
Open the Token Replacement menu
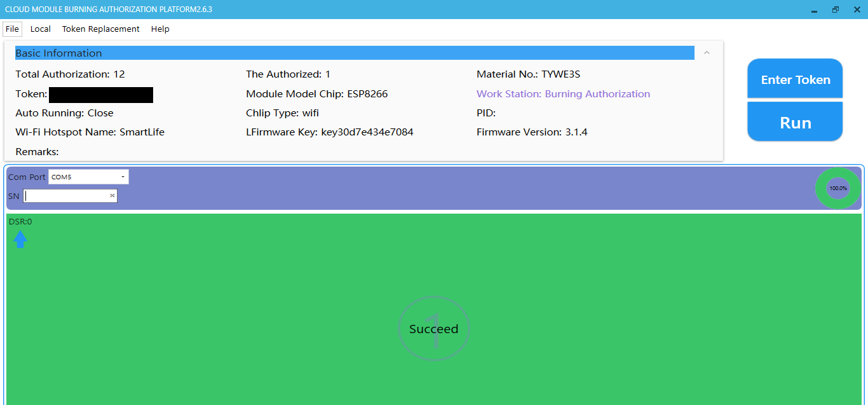100,29
